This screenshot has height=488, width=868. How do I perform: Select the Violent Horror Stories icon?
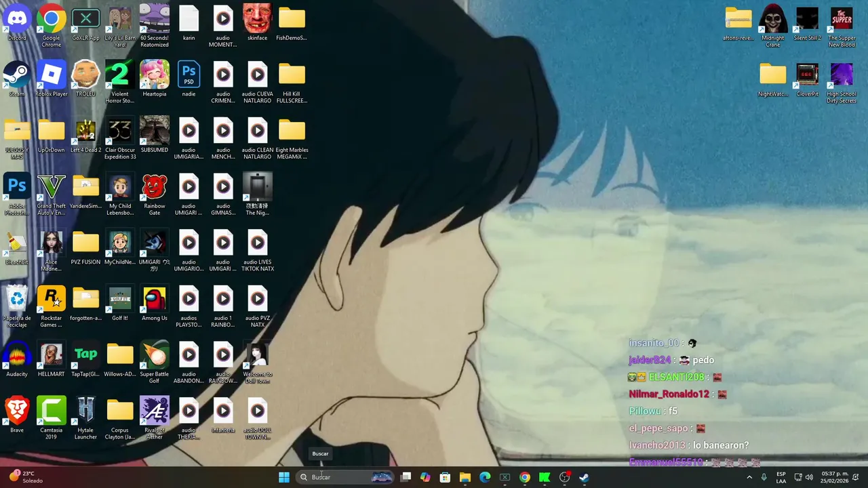point(120,82)
